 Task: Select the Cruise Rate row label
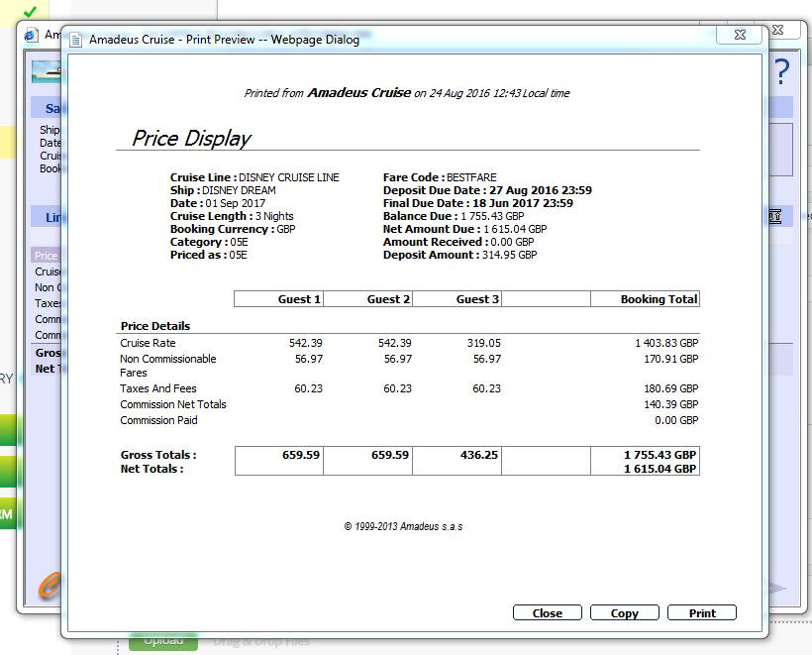pyautogui.click(x=148, y=343)
